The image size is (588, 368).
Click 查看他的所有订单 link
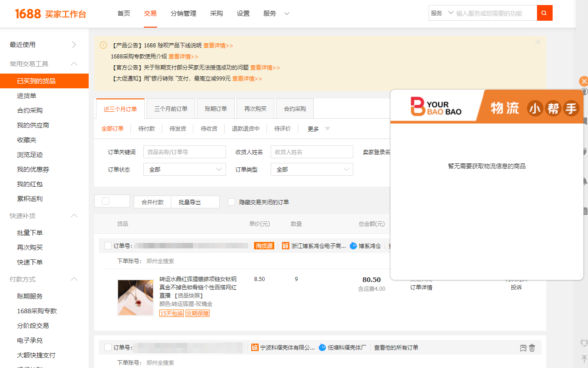tap(396, 348)
